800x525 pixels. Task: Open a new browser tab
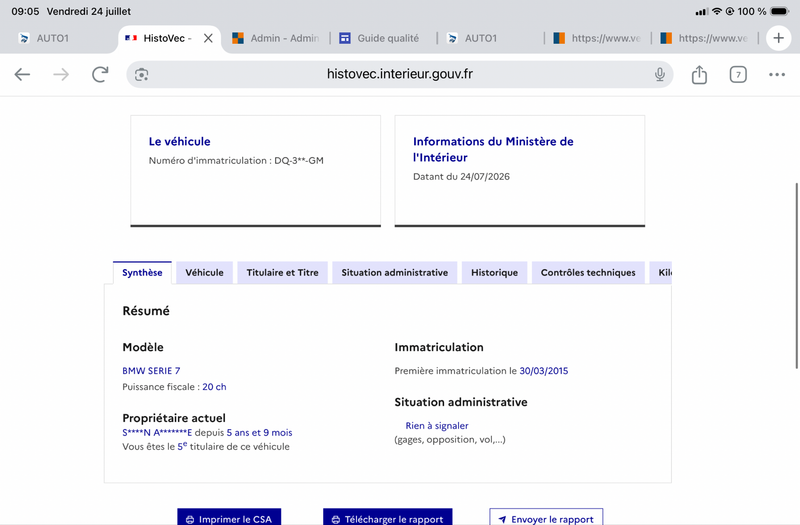[778, 38]
